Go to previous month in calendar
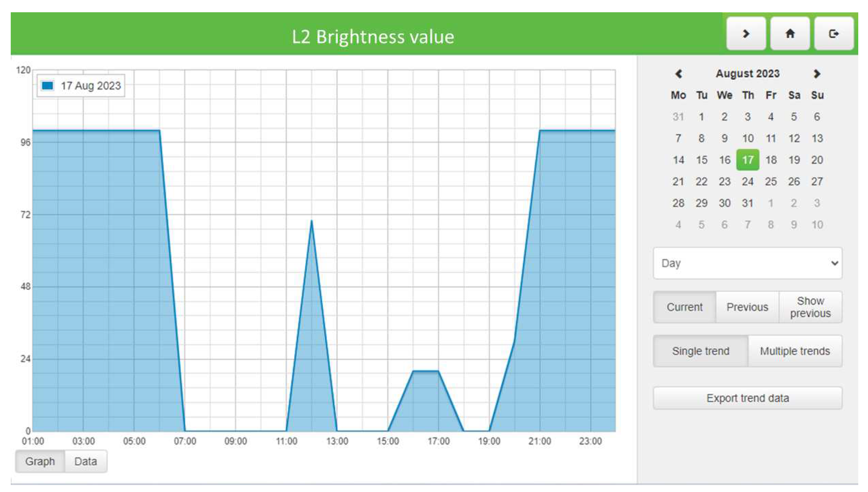 (x=678, y=74)
